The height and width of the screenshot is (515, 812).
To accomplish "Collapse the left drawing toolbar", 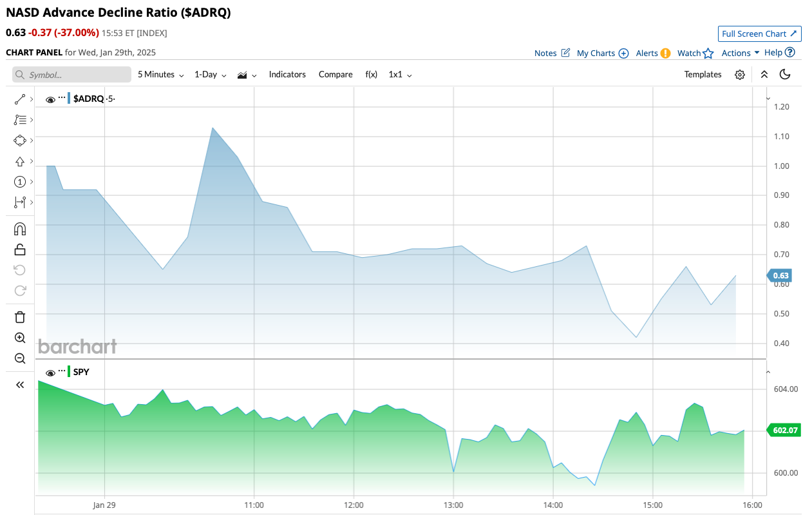I will point(20,385).
